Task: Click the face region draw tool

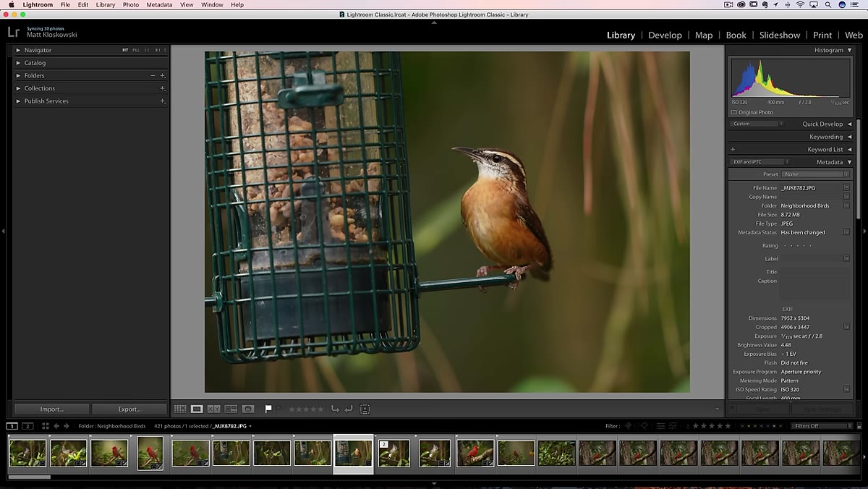Action: pos(365,409)
